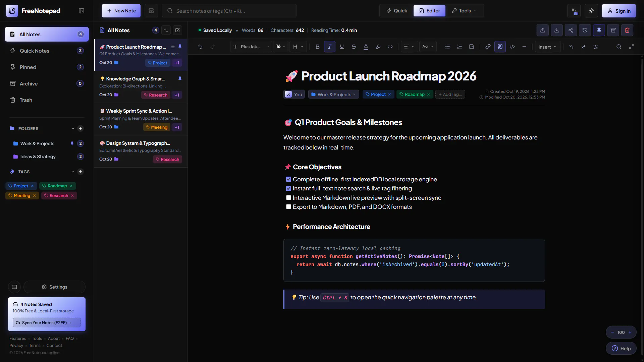The image size is (644, 362).
Task: Open find-in-note search icon
Action: (x=619, y=47)
